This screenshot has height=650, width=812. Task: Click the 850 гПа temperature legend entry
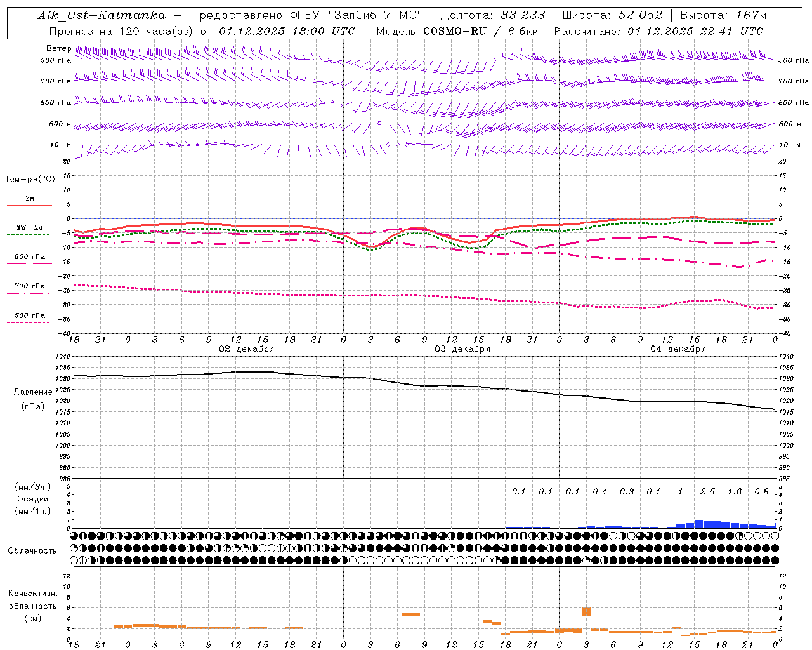[29, 257]
